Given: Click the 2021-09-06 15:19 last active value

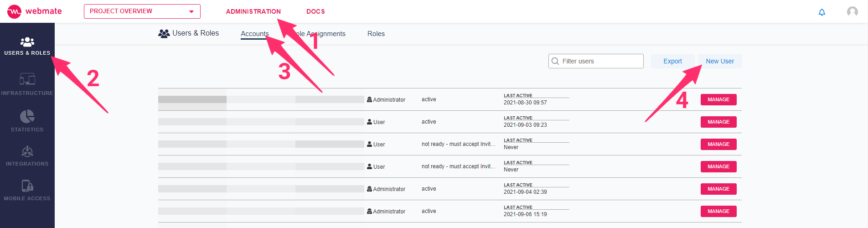Looking at the screenshot, I should [525, 214].
